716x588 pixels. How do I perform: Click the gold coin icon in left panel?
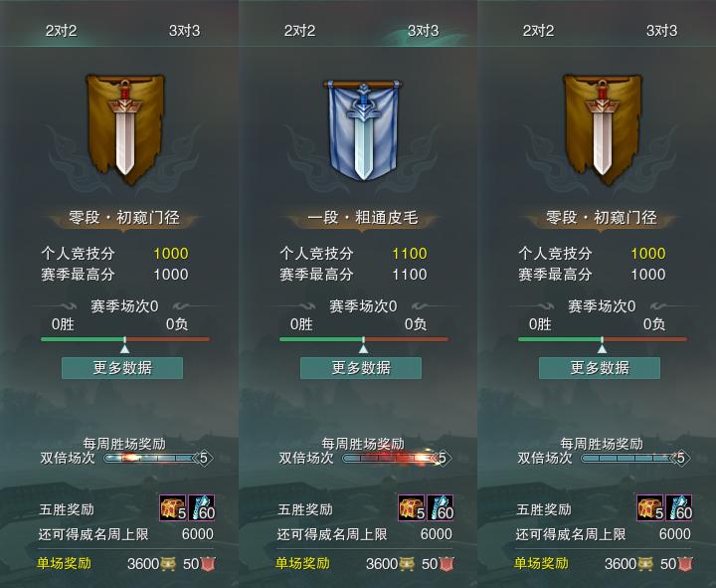pos(168,564)
